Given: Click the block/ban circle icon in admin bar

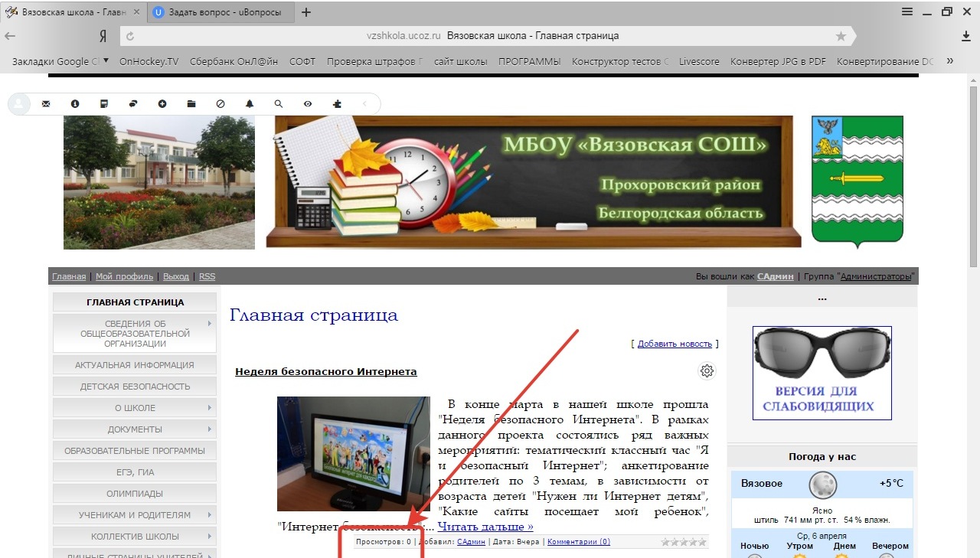Looking at the screenshot, I should 220,104.
